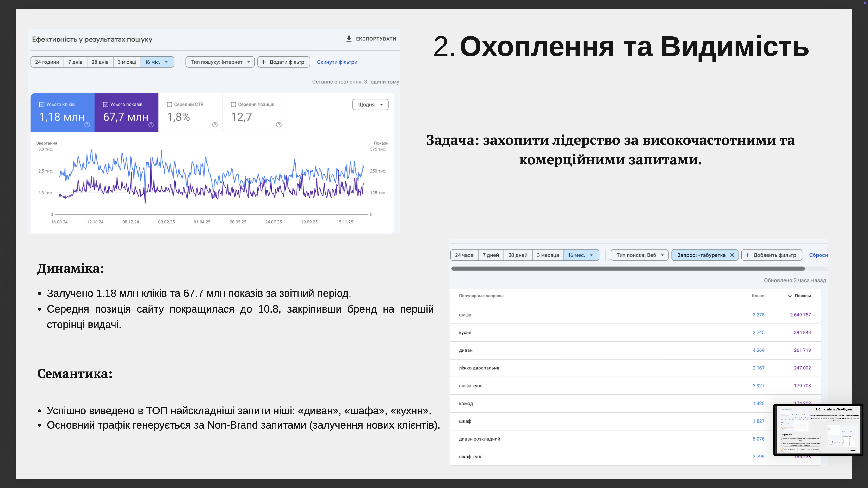Click Додати фільтр button
This screenshot has height=488, width=868.
pos(284,62)
